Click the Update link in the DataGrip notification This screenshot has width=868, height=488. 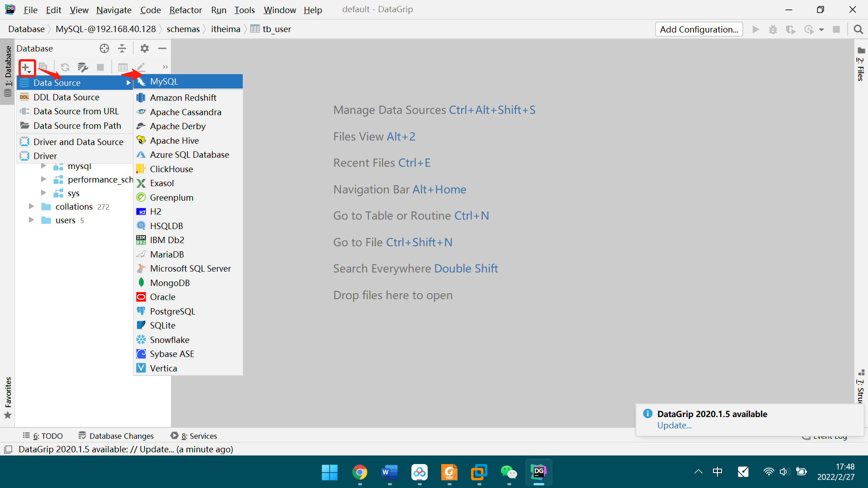pos(674,425)
